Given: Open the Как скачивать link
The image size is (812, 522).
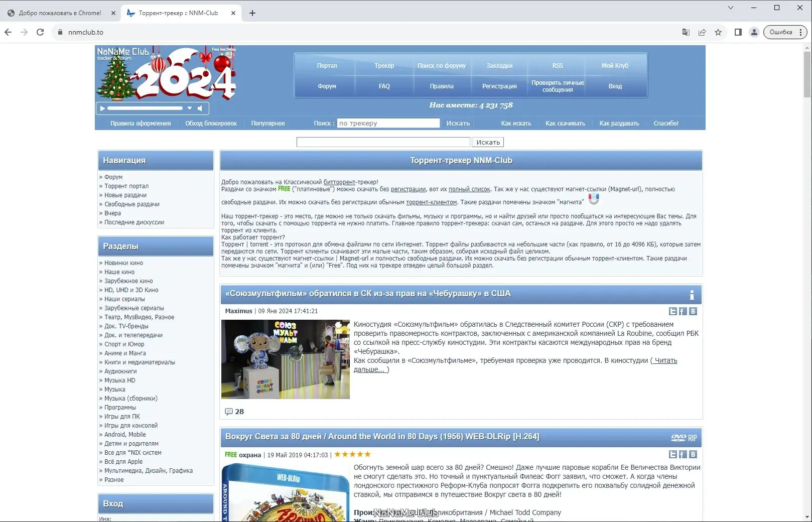Looking at the screenshot, I should pyautogui.click(x=565, y=123).
